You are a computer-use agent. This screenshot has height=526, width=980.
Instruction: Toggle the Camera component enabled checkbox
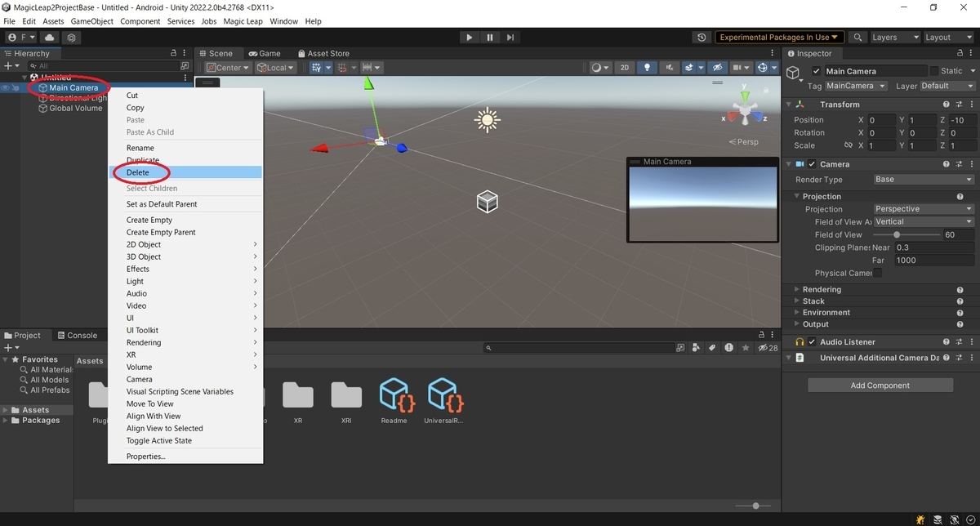pos(813,164)
